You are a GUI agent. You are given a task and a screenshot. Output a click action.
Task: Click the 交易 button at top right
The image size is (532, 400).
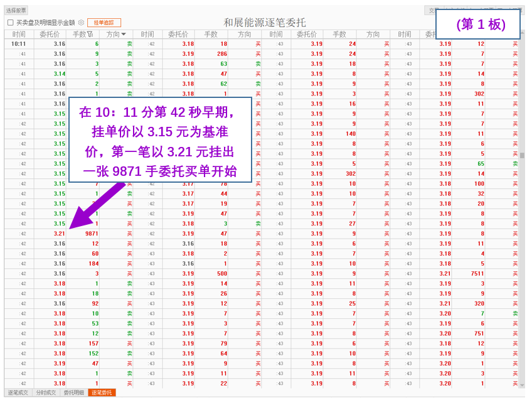432,10
